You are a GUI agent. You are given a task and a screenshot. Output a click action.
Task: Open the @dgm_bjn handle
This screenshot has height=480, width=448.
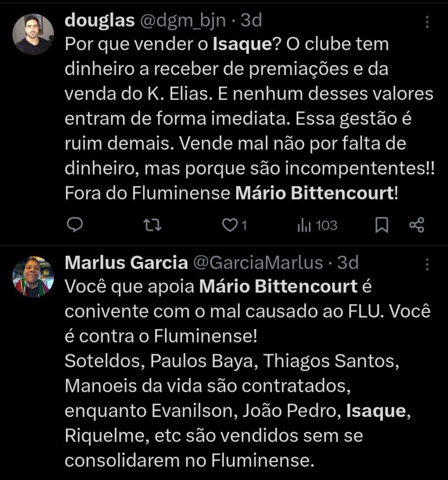pyautogui.click(x=183, y=21)
